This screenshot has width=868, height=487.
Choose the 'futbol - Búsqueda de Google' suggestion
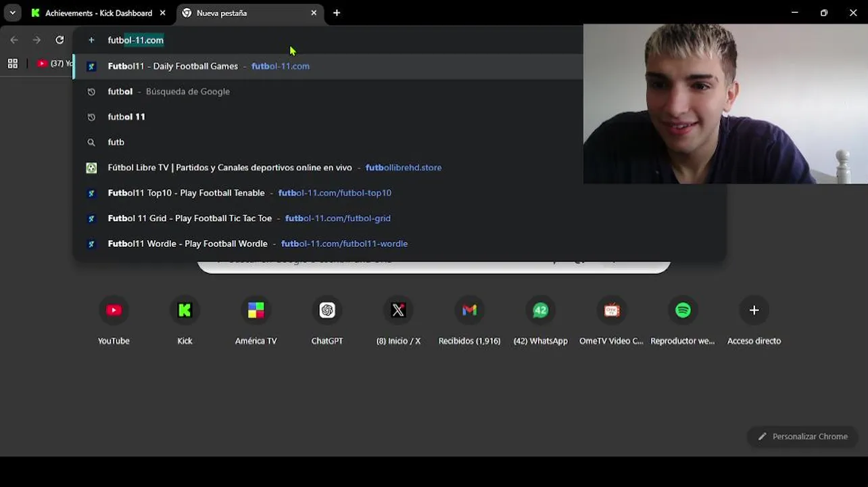(328, 91)
